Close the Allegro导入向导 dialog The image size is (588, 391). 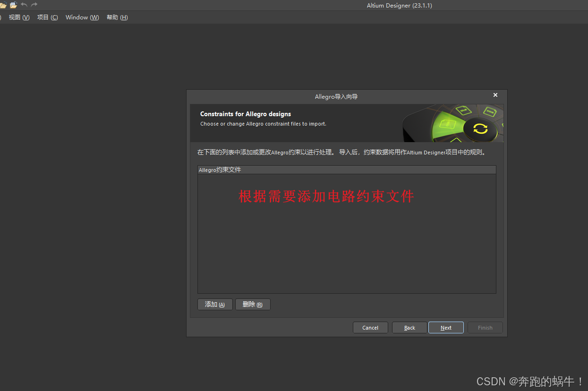[x=495, y=95]
